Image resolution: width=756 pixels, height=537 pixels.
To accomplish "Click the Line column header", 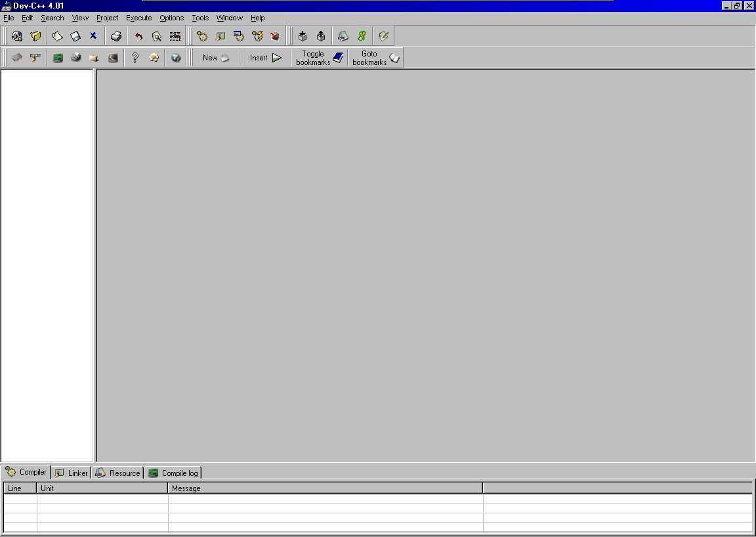I will tap(20, 488).
